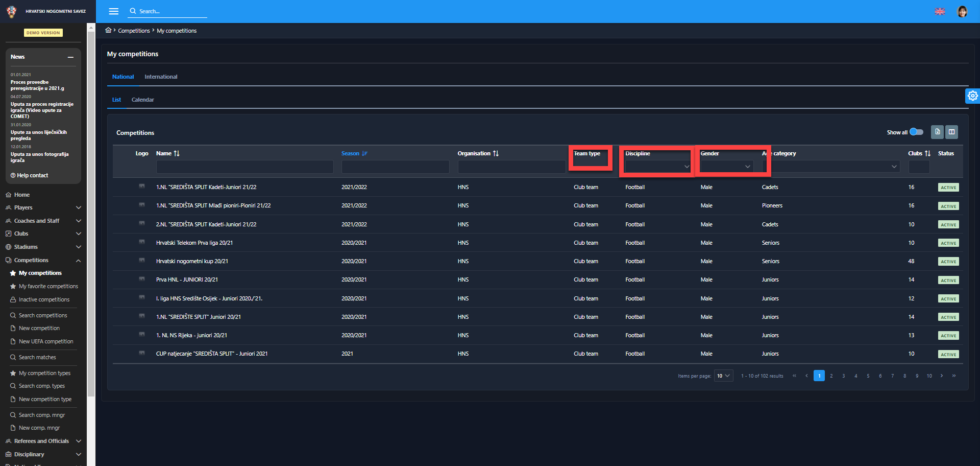
Task: Open New competition in sidebar
Action: 39,328
